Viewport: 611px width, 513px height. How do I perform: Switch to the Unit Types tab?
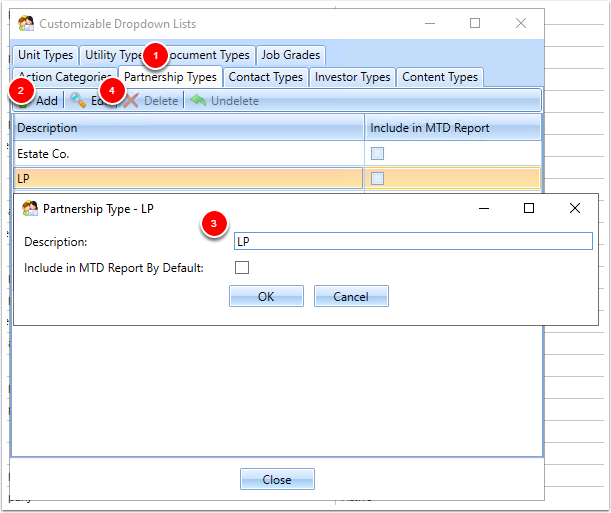46,55
